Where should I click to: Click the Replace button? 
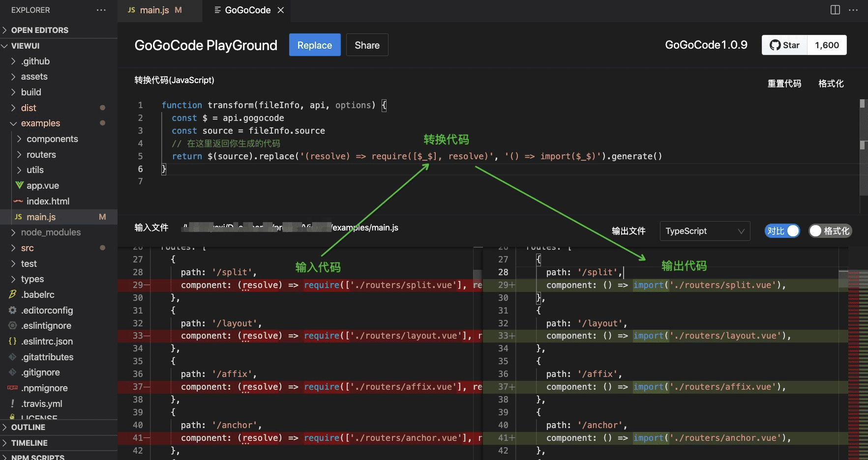pos(315,45)
